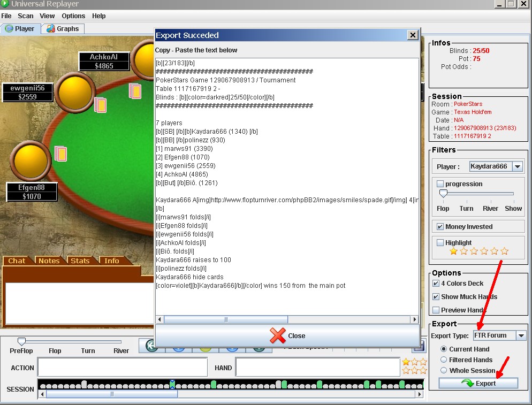
Task: Click the second Highlight star
Action: 464,251
